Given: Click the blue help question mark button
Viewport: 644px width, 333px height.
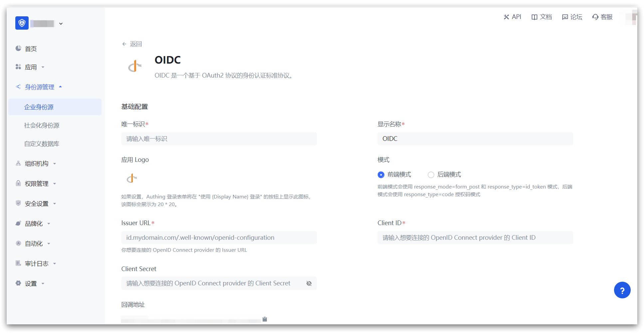Looking at the screenshot, I should (x=622, y=290).
